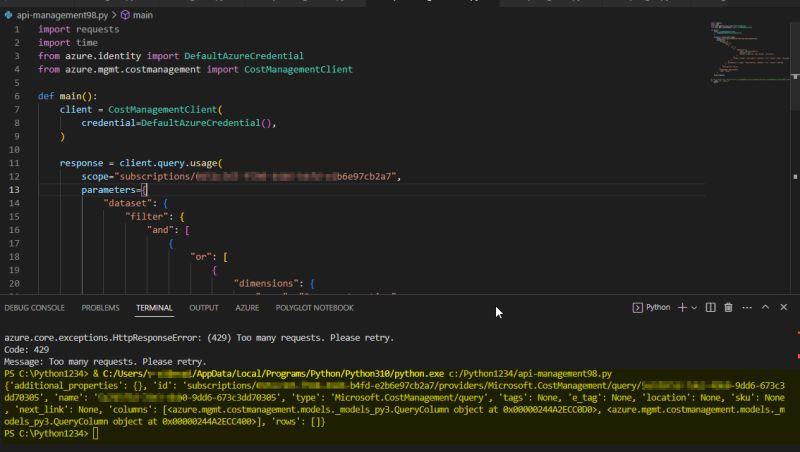Switch to the Debug Console tab

pos(35,308)
